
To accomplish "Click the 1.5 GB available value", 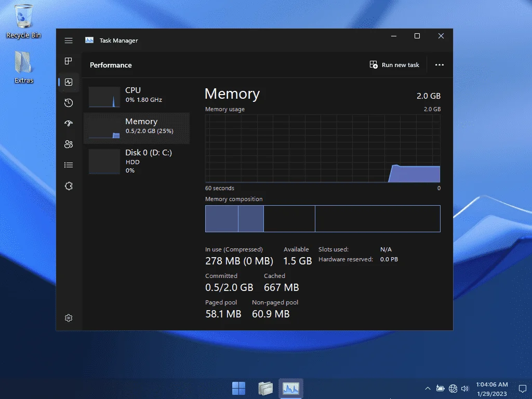I will (x=298, y=261).
